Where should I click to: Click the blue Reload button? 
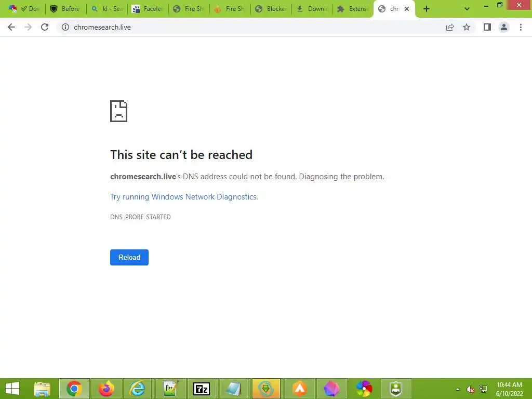(129, 257)
